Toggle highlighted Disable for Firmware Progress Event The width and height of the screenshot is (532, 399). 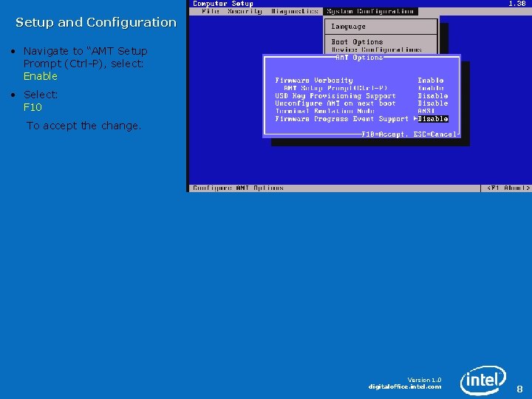click(433, 119)
